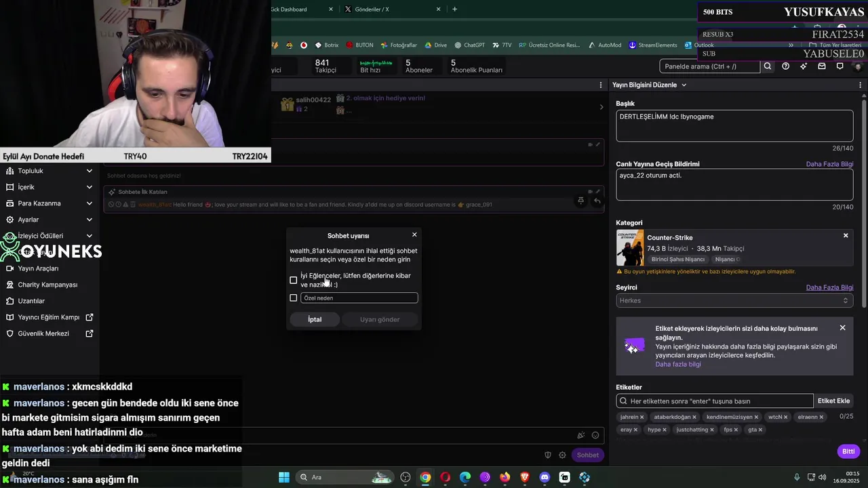Open Botrix bookmark
Viewport: 868px width, 488px height.
pyautogui.click(x=327, y=45)
